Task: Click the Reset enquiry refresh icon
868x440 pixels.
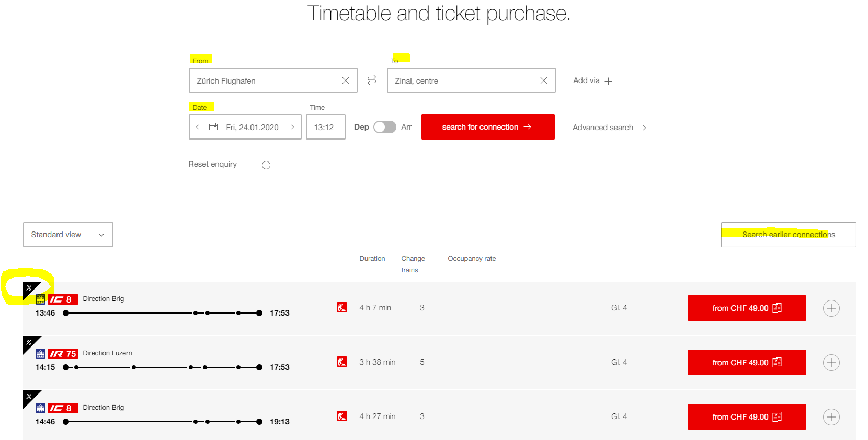Action: 266,165
